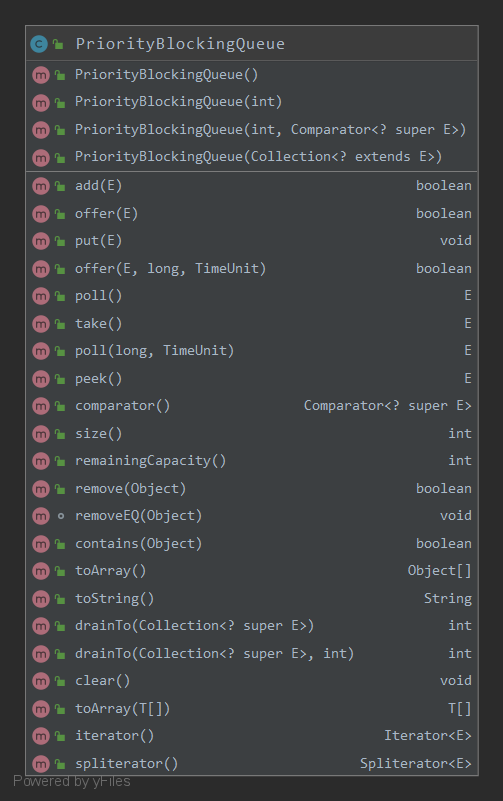Click public lock icon beside spliterator()
The image size is (503, 801).
[60, 764]
